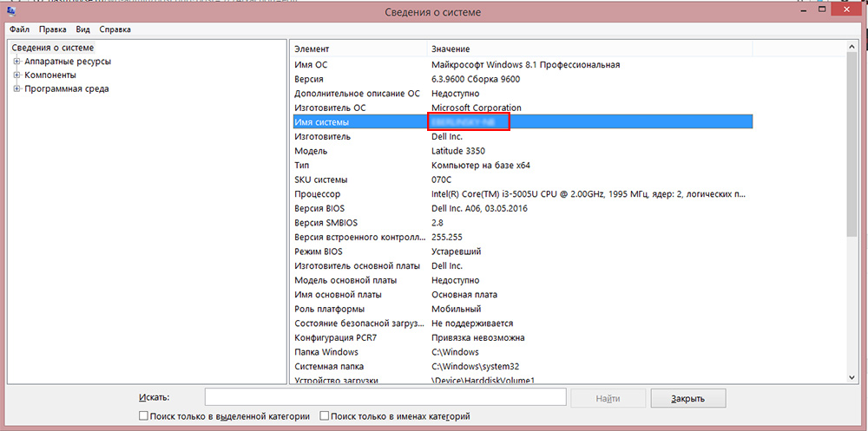
Task: Open the Правка menu
Action: point(52,29)
